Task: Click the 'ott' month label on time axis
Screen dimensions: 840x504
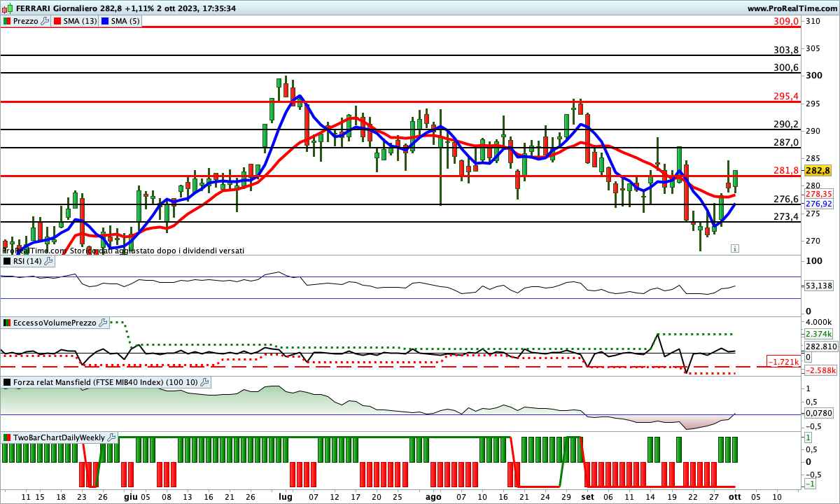Action: click(x=735, y=497)
